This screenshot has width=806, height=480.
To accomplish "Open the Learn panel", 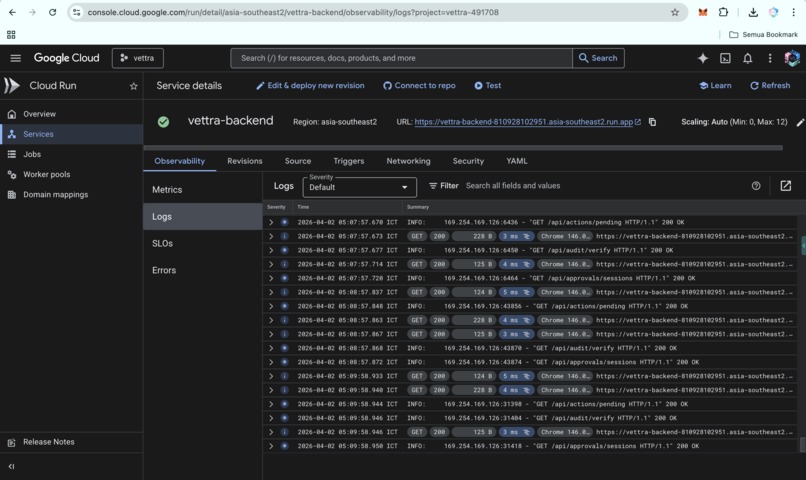I will pos(715,86).
